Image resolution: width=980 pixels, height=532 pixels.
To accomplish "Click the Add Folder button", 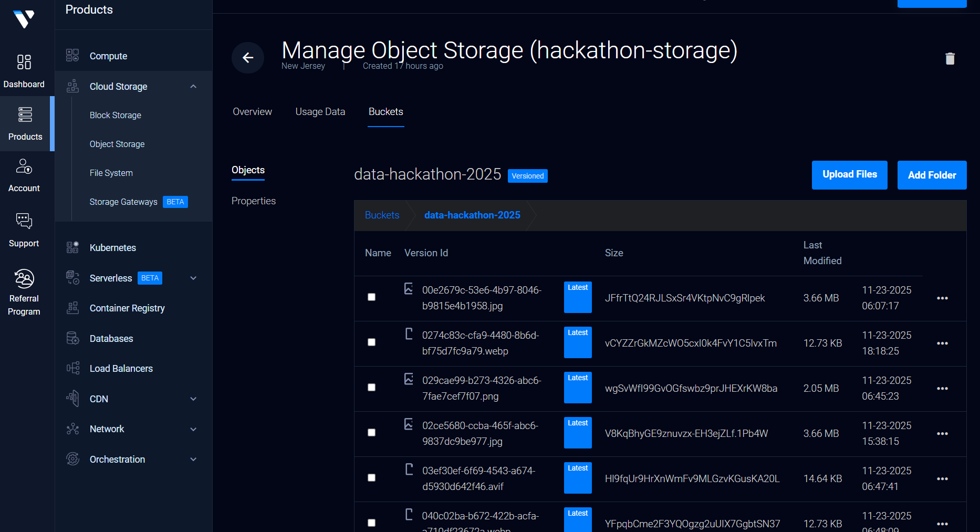I will point(932,175).
